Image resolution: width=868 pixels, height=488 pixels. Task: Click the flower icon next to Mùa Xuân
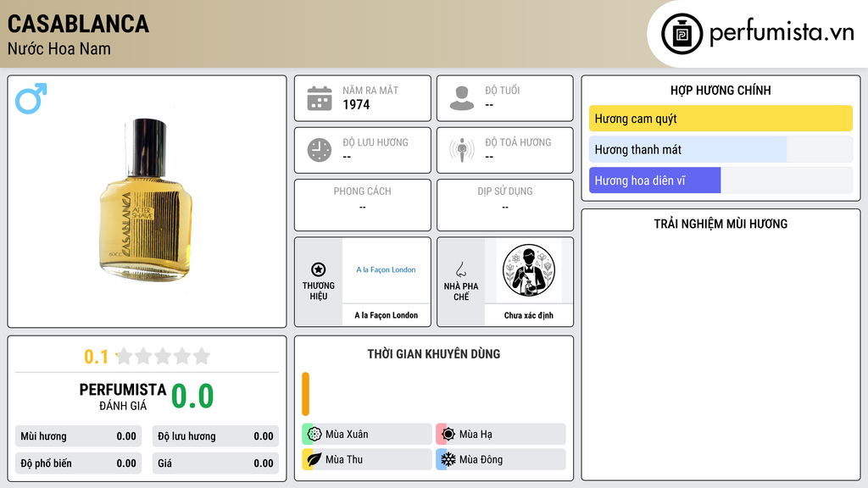click(x=314, y=435)
